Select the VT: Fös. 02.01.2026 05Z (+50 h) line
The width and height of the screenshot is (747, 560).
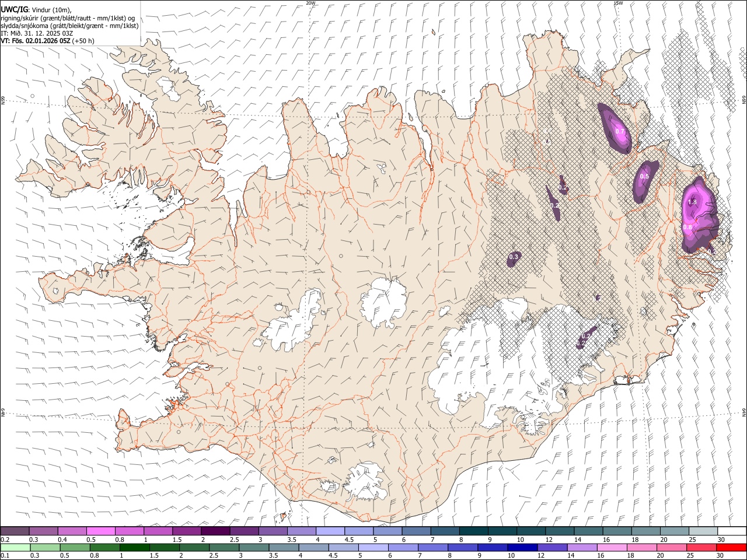47,41
